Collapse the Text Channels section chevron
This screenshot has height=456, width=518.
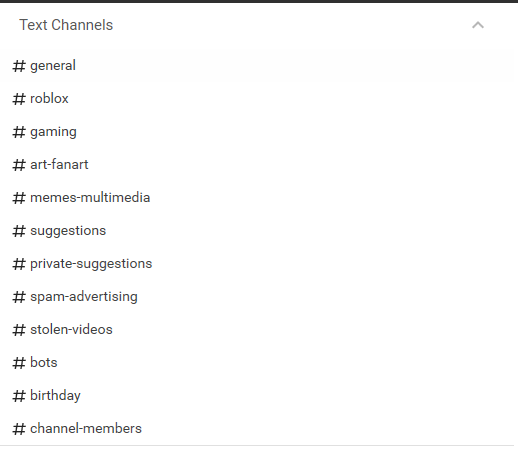(x=478, y=25)
